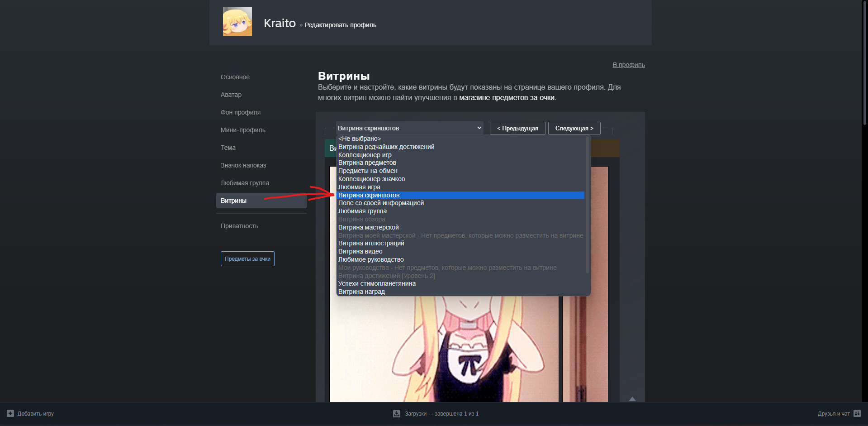
Task: Choose "Витрина мастерской" option
Action: (x=461, y=227)
